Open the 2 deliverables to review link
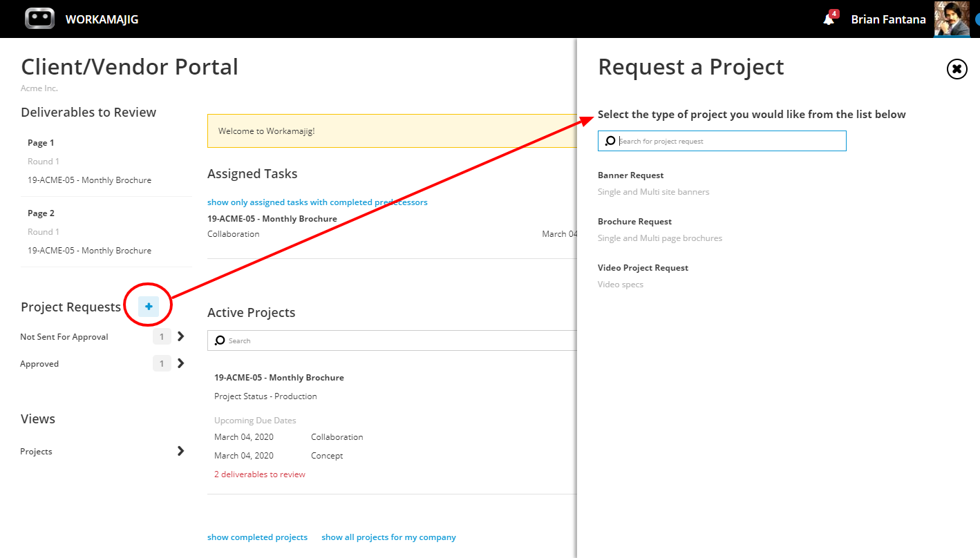The height and width of the screenshot is (558, 980). pyautogui.click(x=259, y=474)
